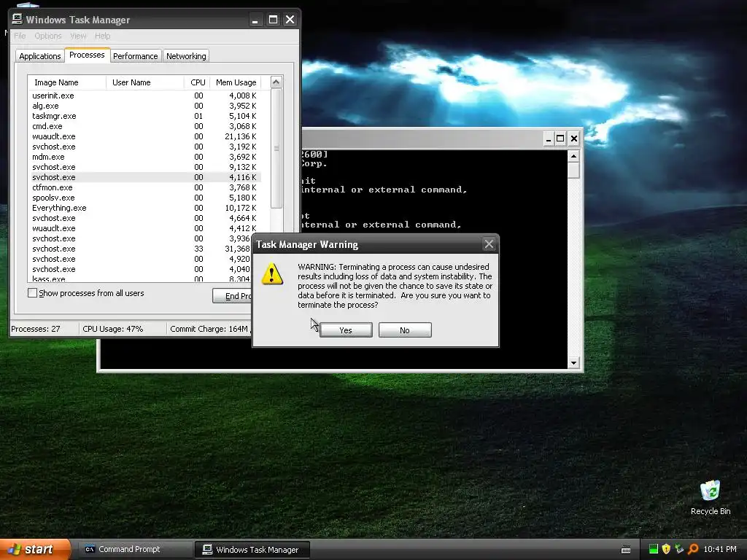Click Task Manager CPU meter tray icon
Viewport: 747px width, 560px height.
point(653,549)
